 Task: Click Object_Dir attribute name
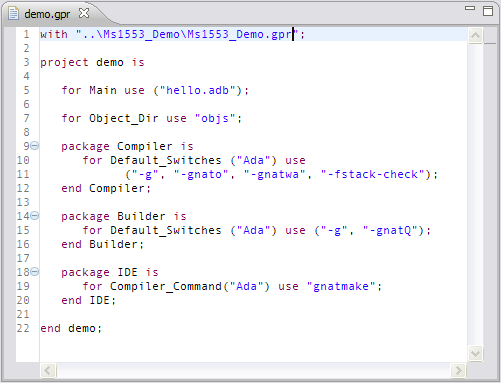tap(124, 118)
